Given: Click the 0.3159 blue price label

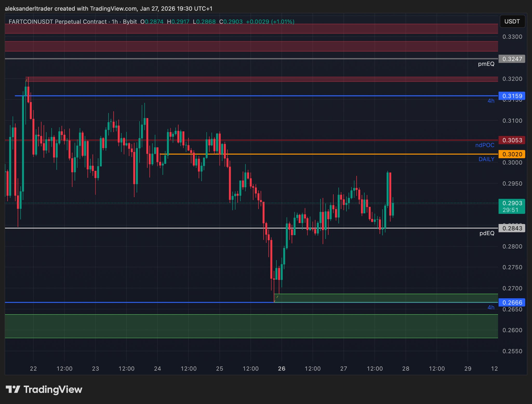Looking at the screenshot, I should 512,96.
